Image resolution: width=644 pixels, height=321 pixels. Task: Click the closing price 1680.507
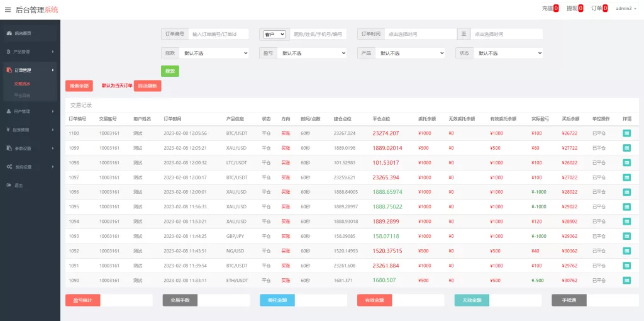click(384, 280)
